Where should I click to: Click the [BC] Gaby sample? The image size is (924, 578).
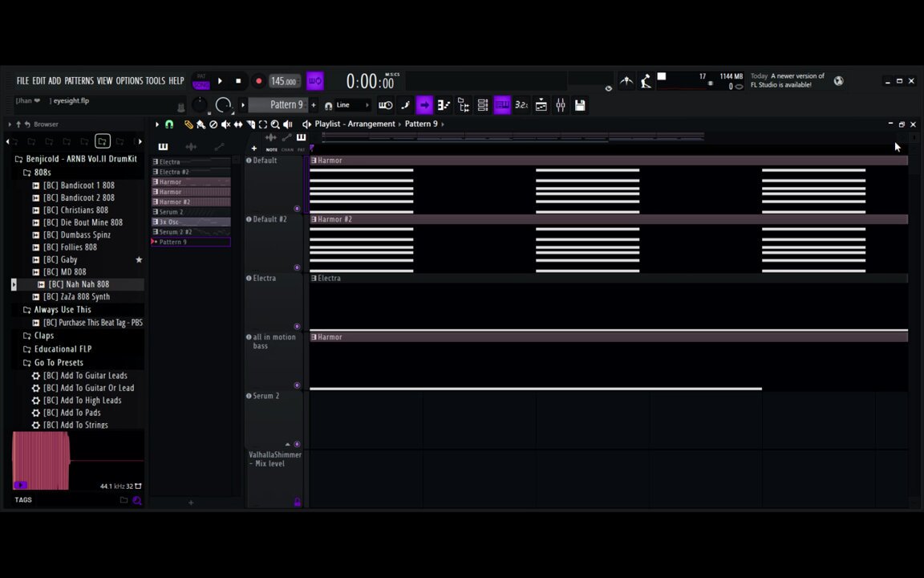[x=60, y=259]
